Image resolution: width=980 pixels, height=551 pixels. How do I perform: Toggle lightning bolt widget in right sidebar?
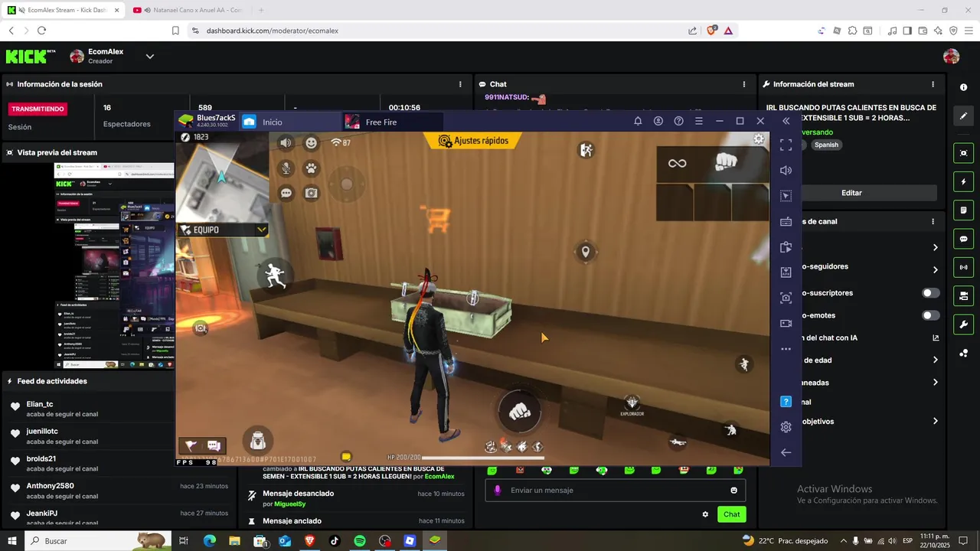pyautogui.click(x=963, y=182)
